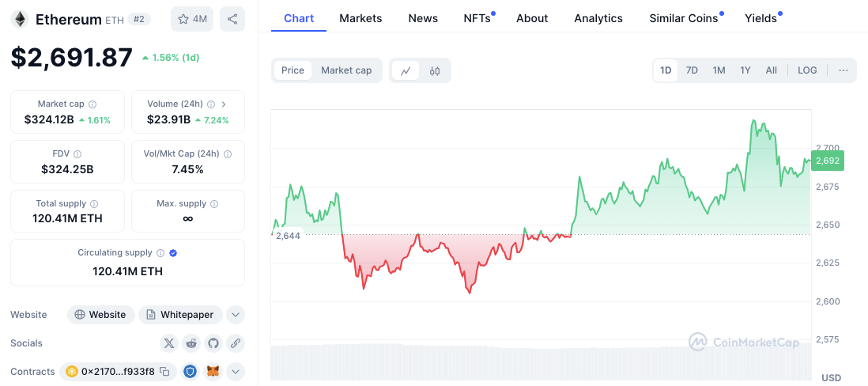The image size is (868, 386).
Task: Expand the Contracts dropdown chevron
Action: point(236,372)
